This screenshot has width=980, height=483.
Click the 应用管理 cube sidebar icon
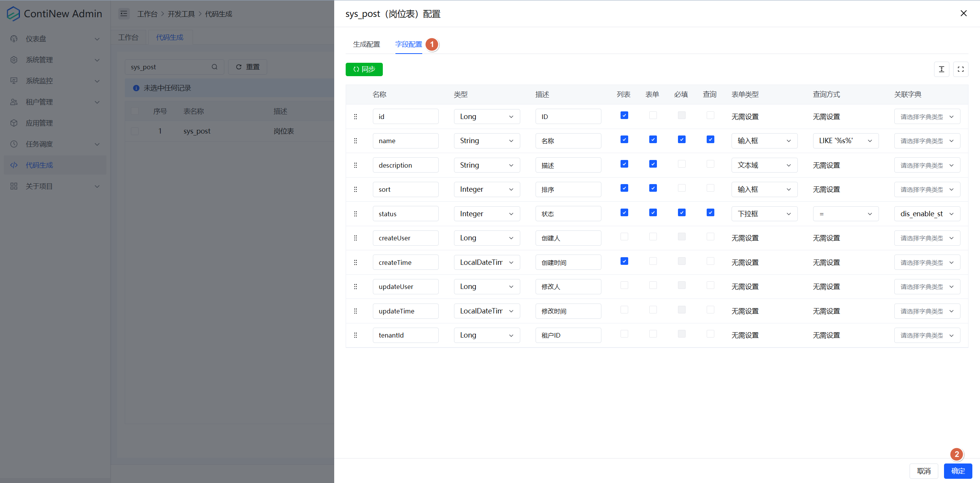point(14,123)
